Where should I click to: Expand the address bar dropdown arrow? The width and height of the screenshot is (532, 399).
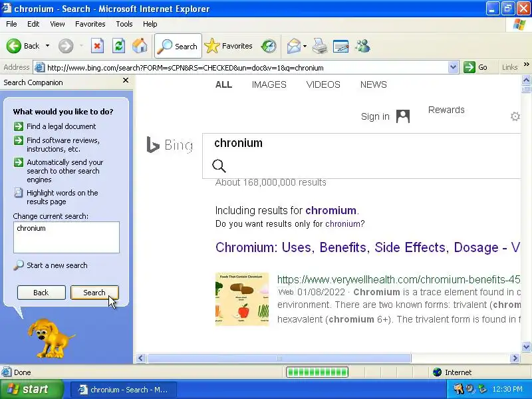pyautogui.click(x=453, y=67)
